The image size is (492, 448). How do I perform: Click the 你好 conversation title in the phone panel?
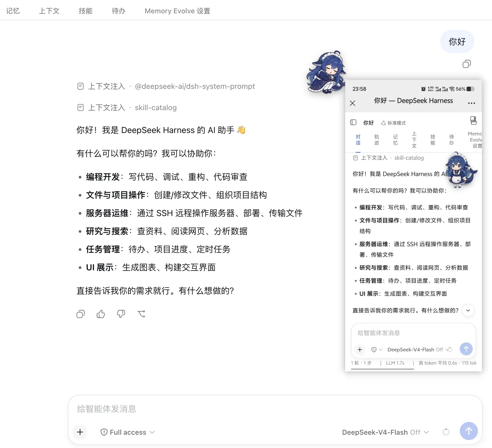368,123
